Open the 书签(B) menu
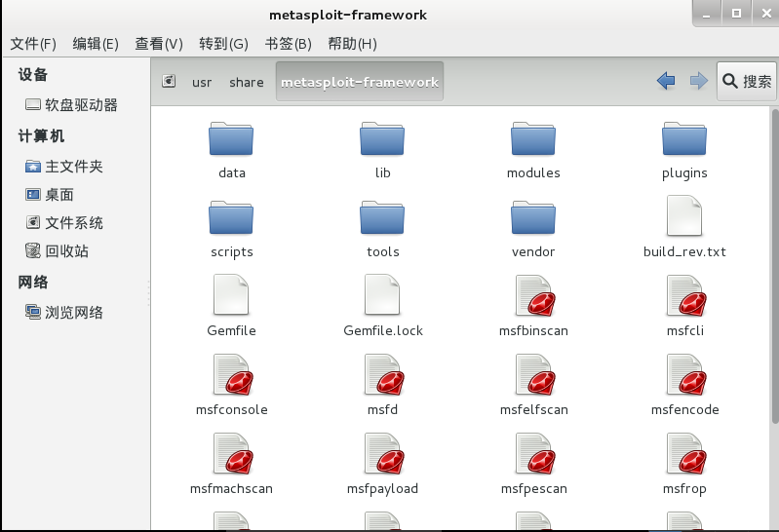 pos(289,44)
